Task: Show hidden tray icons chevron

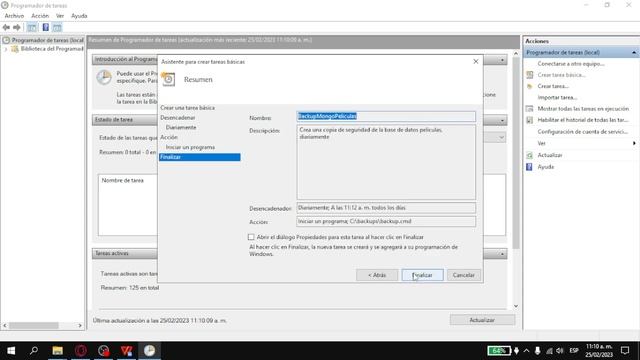Action: click(x=527, y=351)
